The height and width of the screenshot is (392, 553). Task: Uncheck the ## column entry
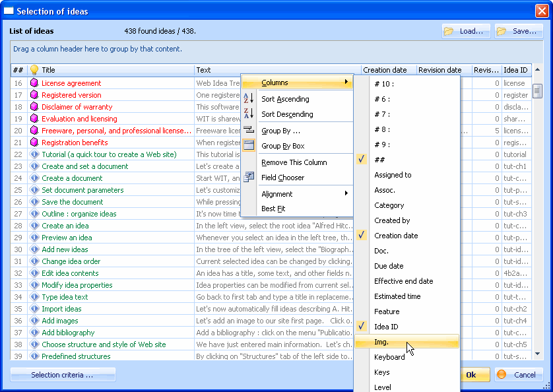tap(361, 158)
